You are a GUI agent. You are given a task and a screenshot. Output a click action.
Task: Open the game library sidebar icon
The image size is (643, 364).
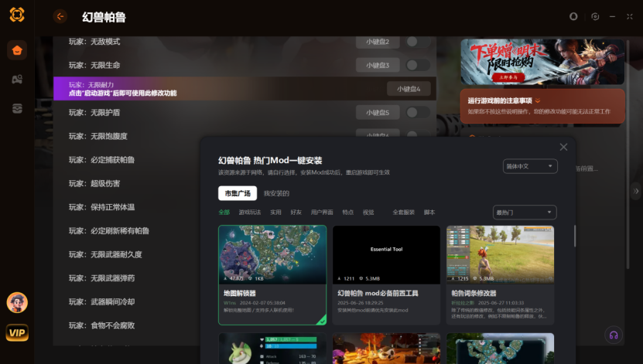coord(17,80)
